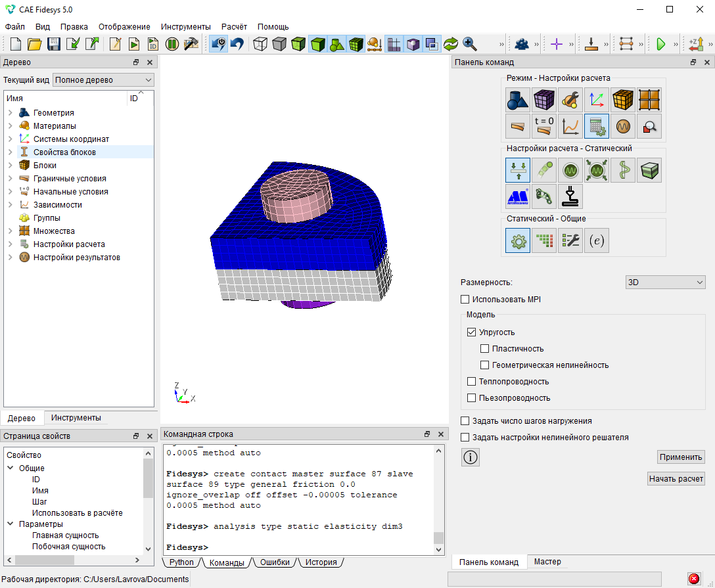Enable the Пластичность checkbox
Screen dimensions: 715x588
[485, 349]
